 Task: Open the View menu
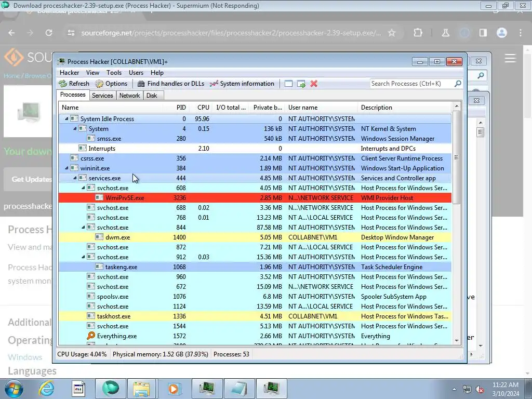pyautogui.click(x=92, y=73)
